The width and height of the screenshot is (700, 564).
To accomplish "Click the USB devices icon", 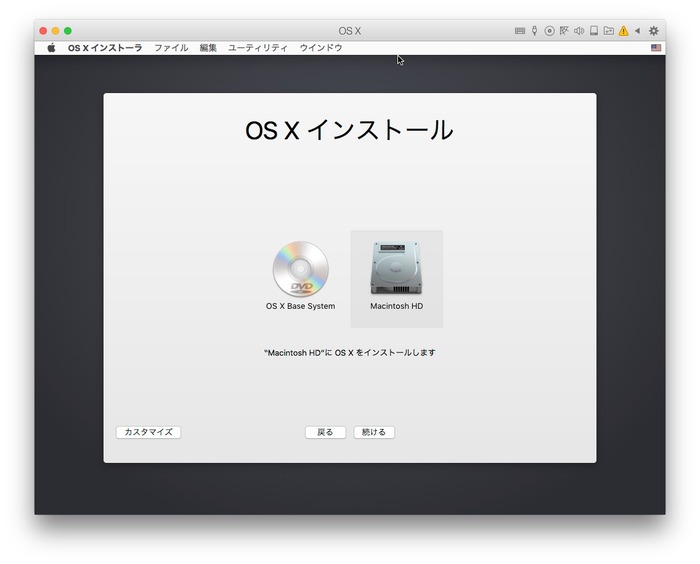I will [x=534, y=31].
